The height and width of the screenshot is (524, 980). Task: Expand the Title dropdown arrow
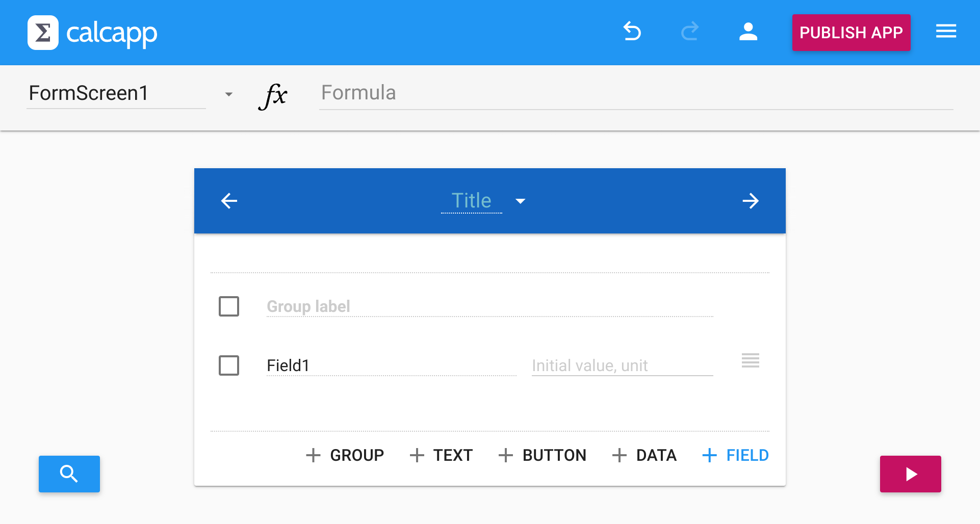521,201
